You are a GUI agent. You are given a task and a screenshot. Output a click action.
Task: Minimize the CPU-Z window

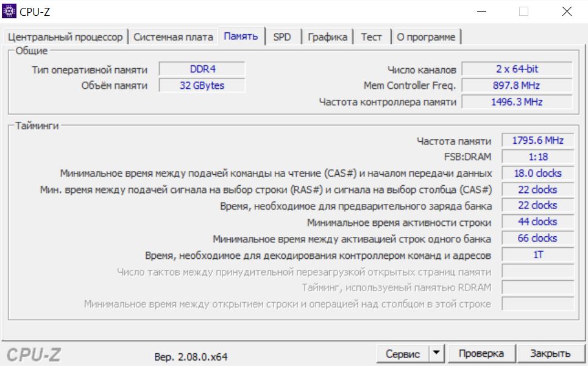click(x=481, y=11)
